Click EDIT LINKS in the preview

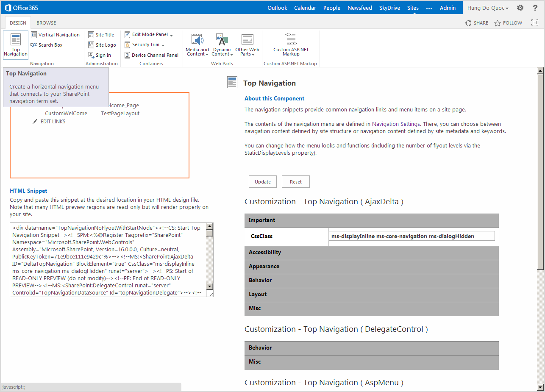point(49,122)
